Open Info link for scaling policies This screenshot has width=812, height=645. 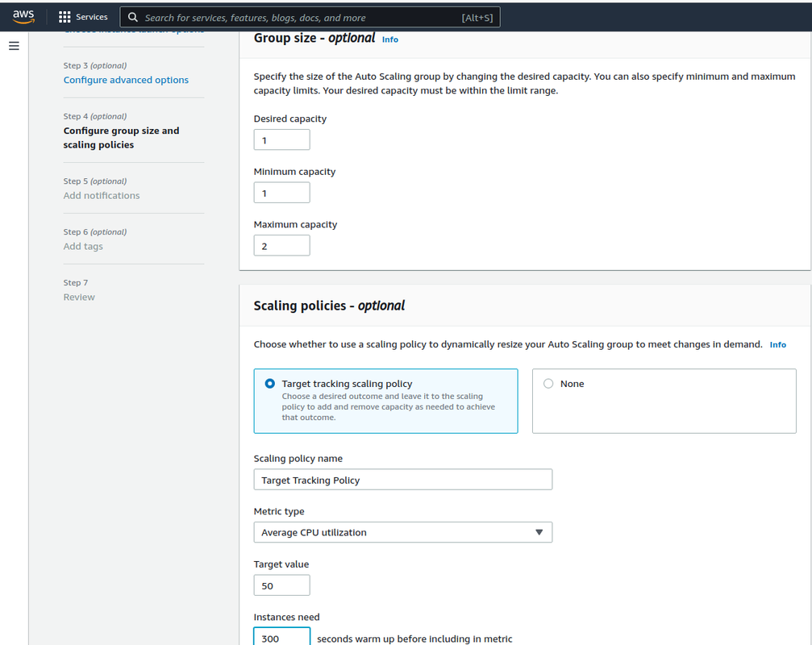(777, 344)
